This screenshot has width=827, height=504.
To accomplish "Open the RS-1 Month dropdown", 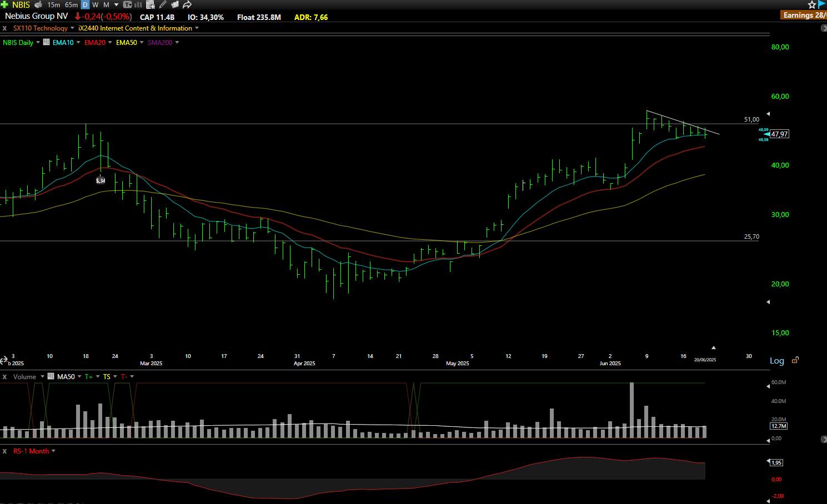I will 53,451.
